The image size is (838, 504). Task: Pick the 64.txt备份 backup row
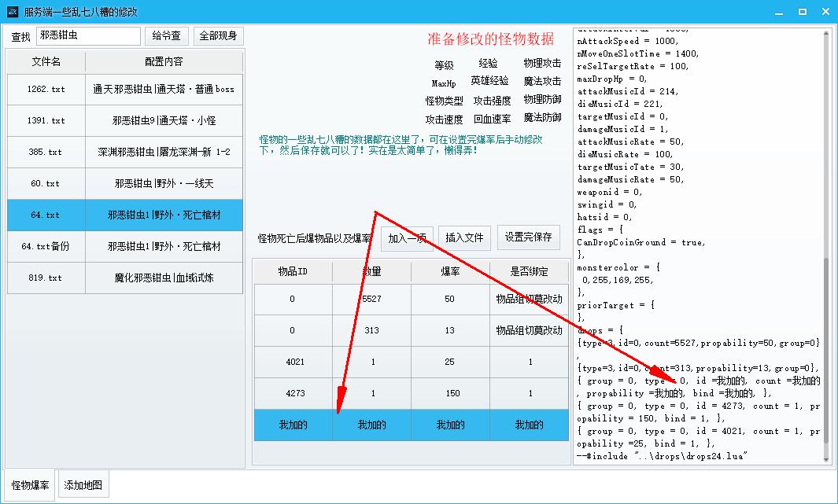click(x=46, y=247)
